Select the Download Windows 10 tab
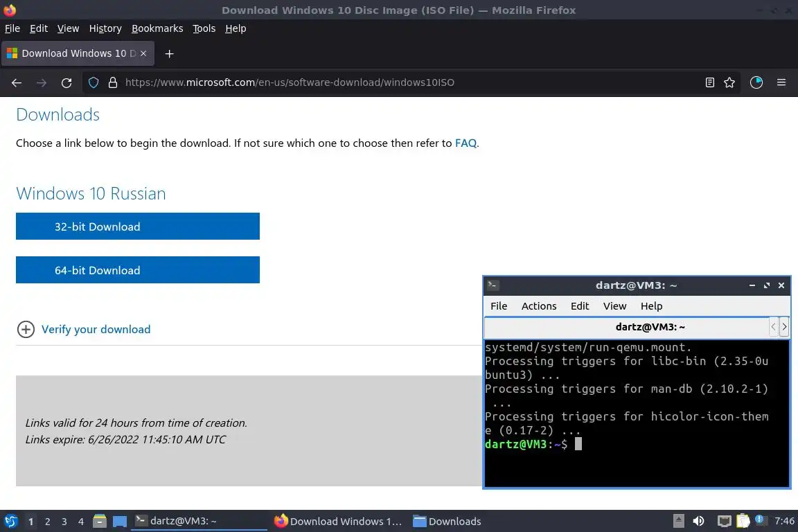The image size is (798, 532). pos(78,53)
